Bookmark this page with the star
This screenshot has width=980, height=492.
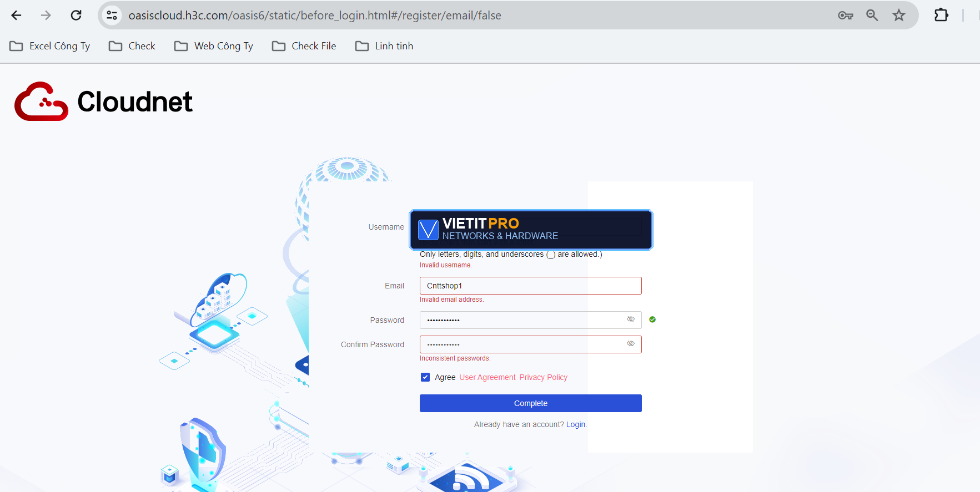(899, 16)
